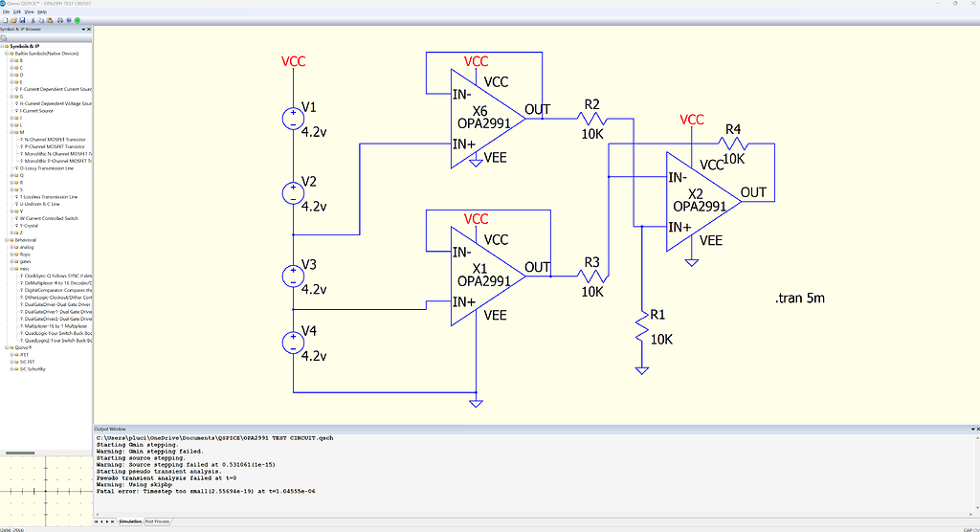Expand the B symbol folder

(11, 60)
